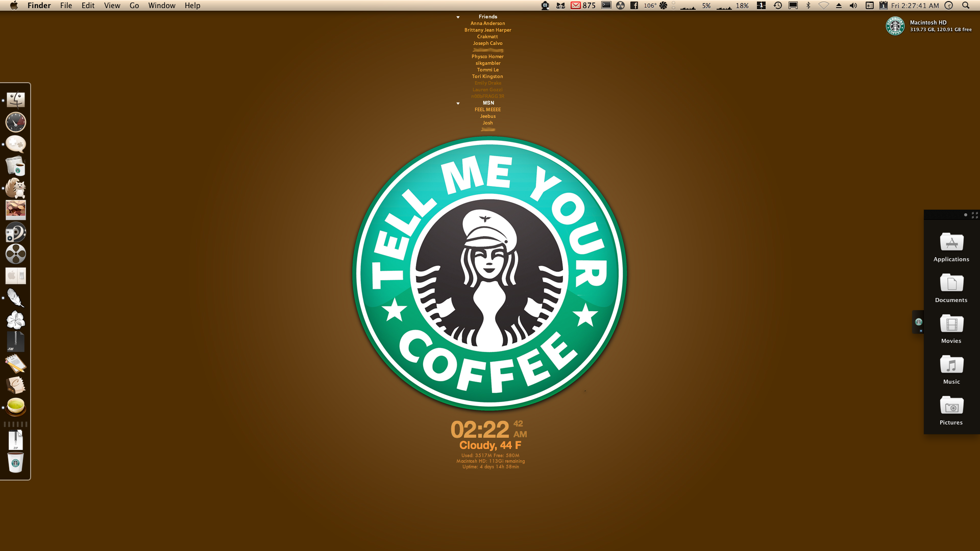Click the side panel Starbucks tab handle
Viewport: 980px width, 551px height.
918,322
